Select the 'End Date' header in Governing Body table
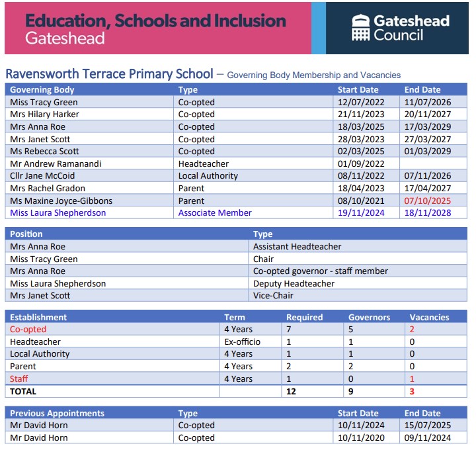476x450 pixels. tap(422, 89)
